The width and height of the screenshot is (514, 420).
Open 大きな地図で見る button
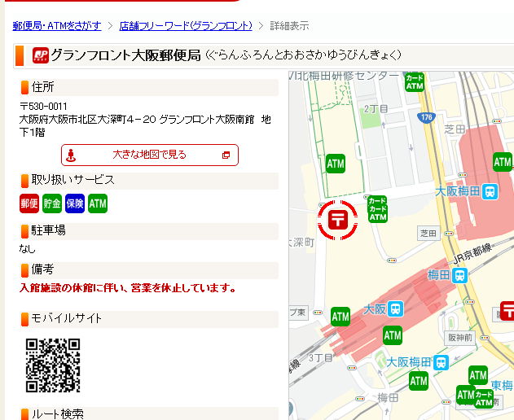[x=150, y=155]
